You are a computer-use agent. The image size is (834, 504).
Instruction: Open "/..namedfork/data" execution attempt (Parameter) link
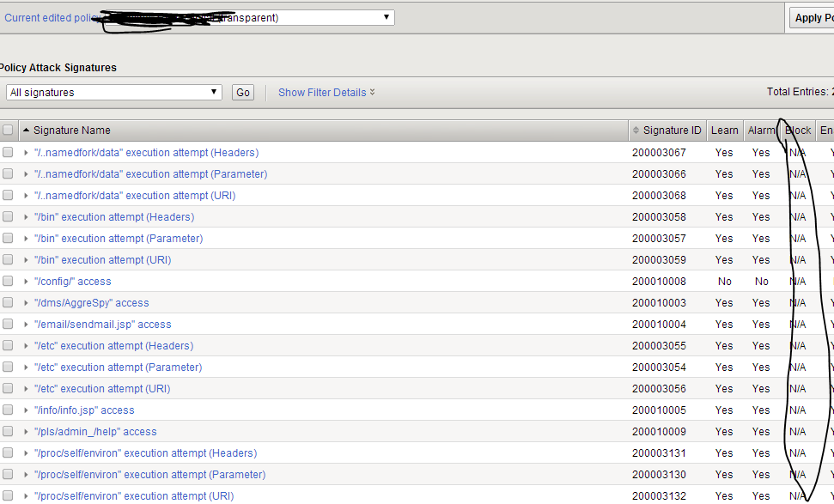coord(150,173)
